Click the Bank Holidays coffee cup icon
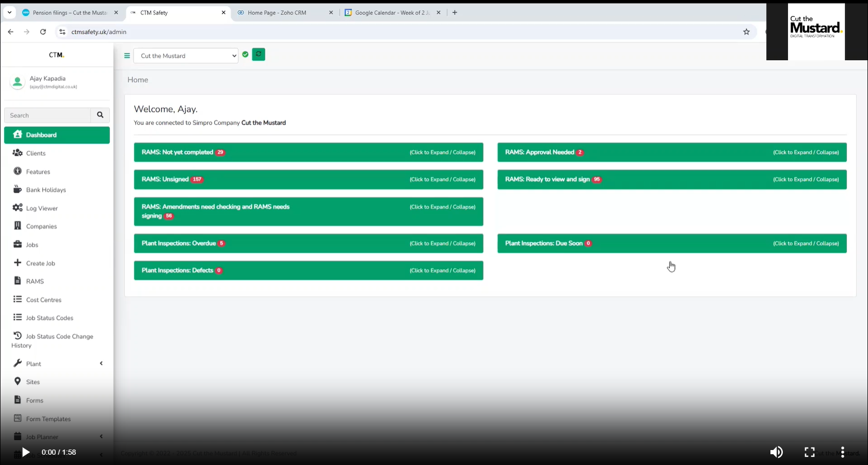868x465 pixels. 18,189
